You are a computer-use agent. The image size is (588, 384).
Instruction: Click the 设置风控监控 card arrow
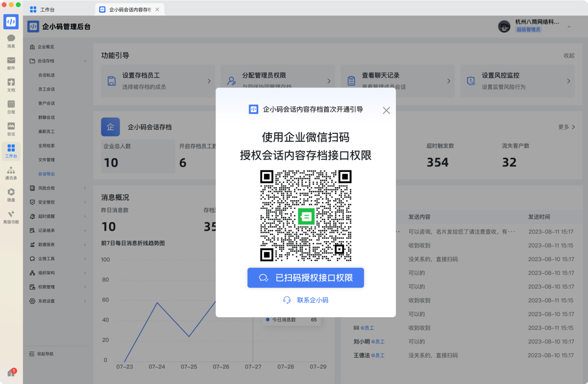pos(569,81)
